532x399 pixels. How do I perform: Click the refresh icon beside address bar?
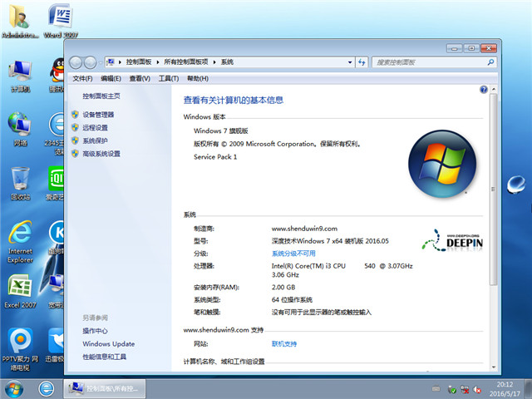[362, 62]
